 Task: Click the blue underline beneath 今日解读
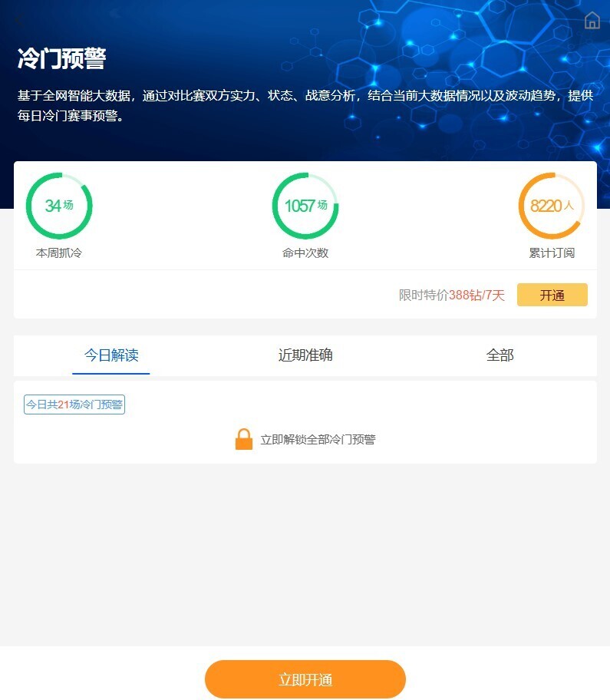click(111, 373)
